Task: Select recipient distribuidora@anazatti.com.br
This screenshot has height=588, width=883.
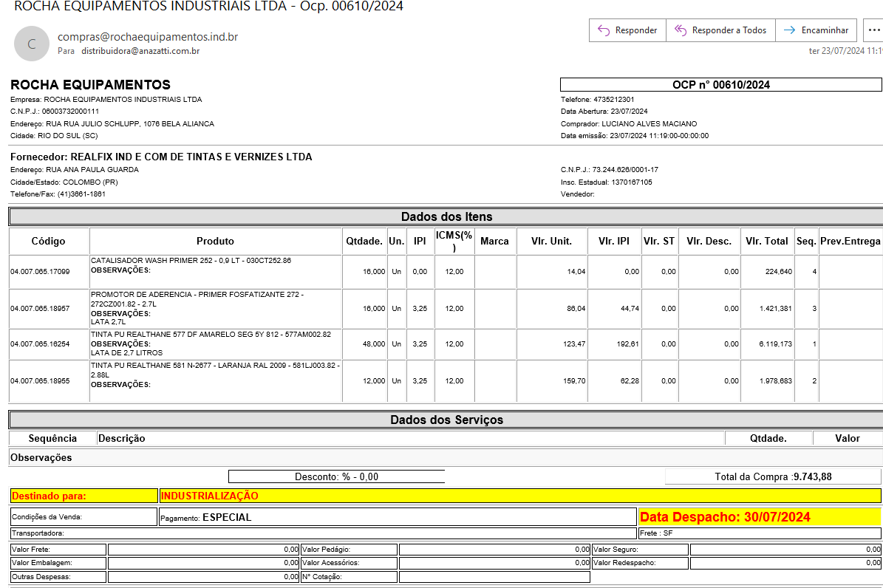Action: pos(140,51)
